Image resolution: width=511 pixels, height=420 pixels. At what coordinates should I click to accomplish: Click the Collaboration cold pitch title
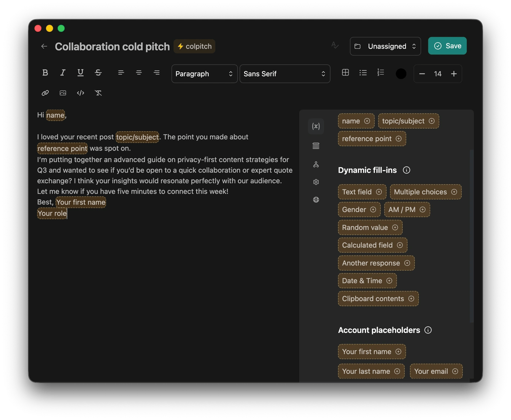[112, 46]
